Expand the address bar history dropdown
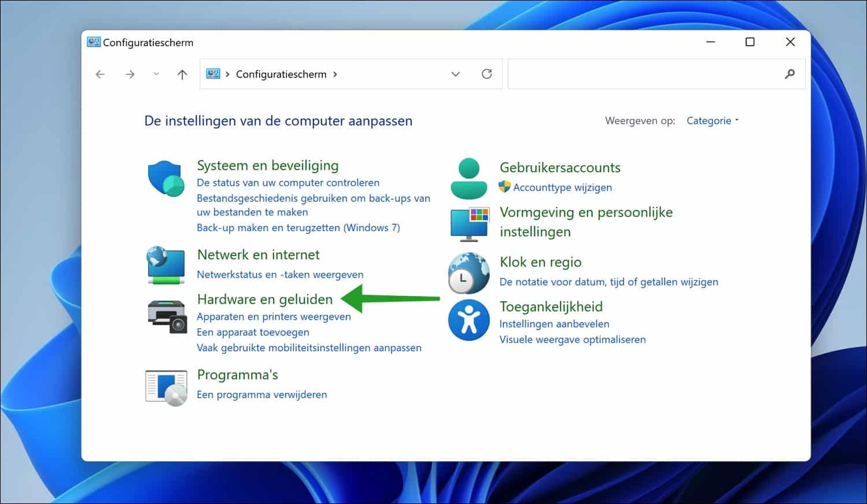The height and width of the screenshot is (504, 867). (x=456, y=74)
